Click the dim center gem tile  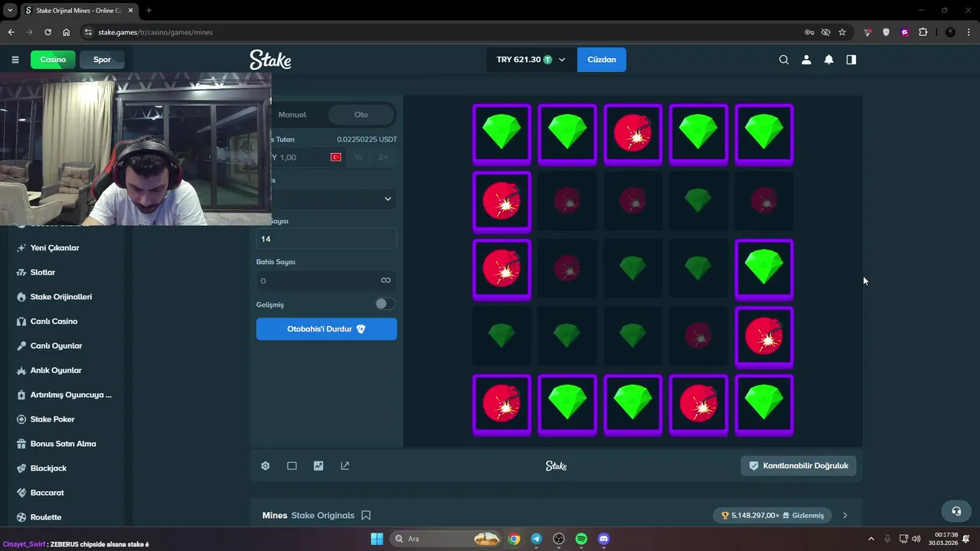(632, 269)
